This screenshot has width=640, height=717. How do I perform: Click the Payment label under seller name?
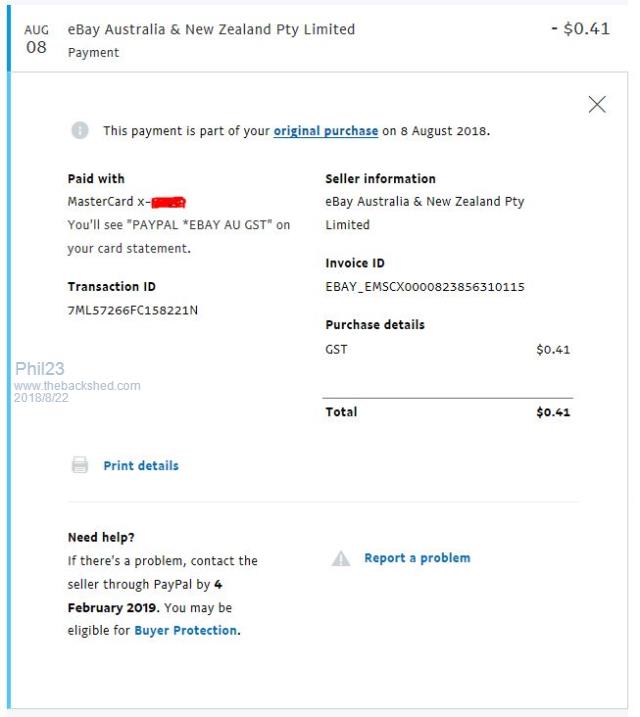[x=93, y=53]
